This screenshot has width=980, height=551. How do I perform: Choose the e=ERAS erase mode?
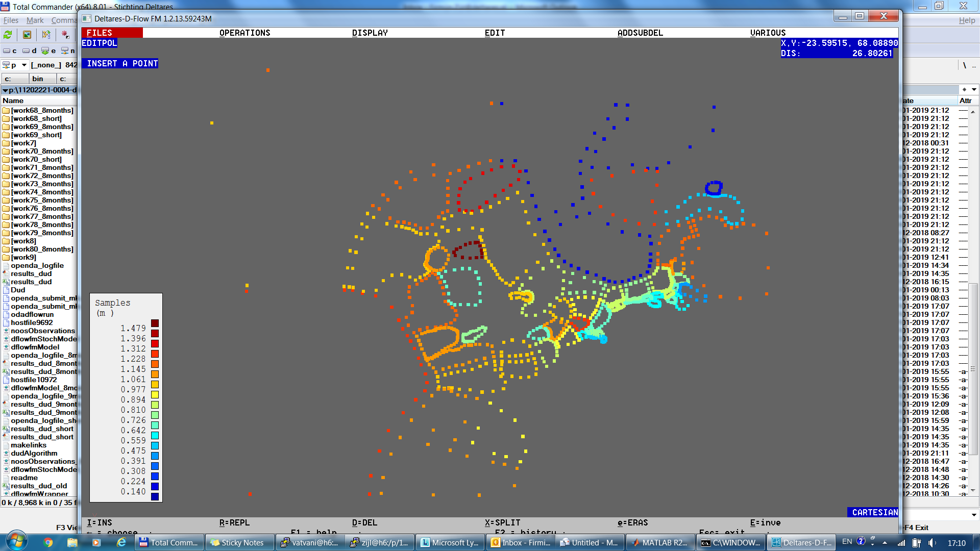click(x=633, y=522)
